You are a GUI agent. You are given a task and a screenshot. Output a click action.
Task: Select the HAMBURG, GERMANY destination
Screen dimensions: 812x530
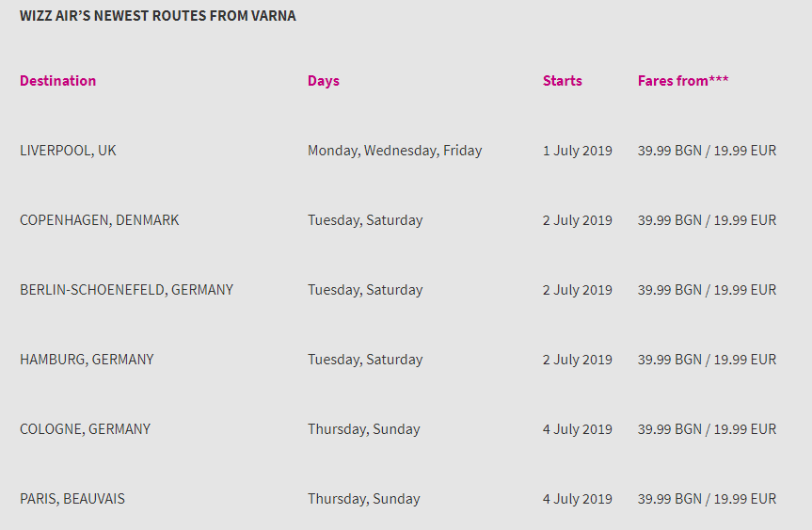(87, 360)
